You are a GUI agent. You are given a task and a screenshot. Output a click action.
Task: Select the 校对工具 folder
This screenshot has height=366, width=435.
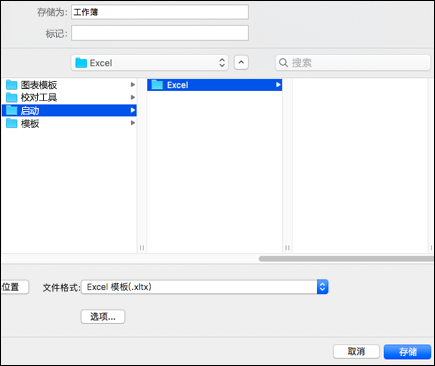coord(69,97)
